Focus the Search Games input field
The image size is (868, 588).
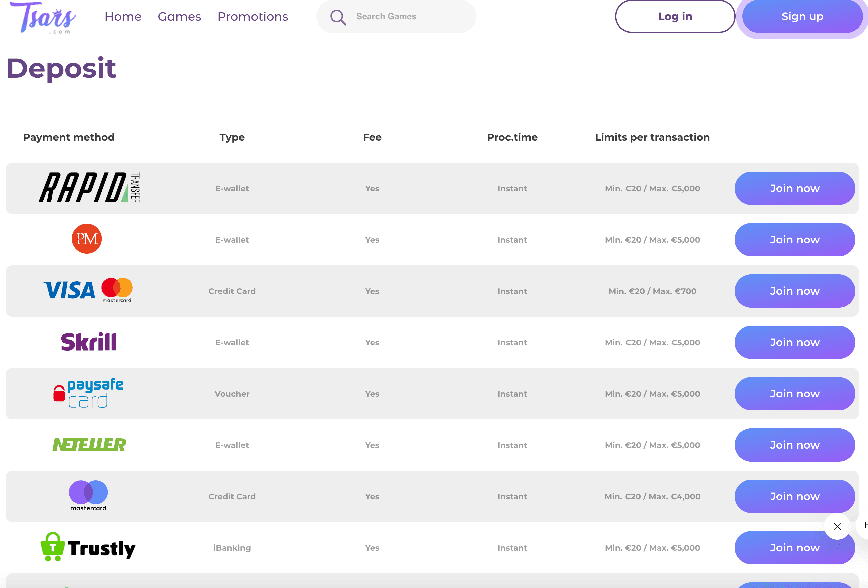pos(407,16)
